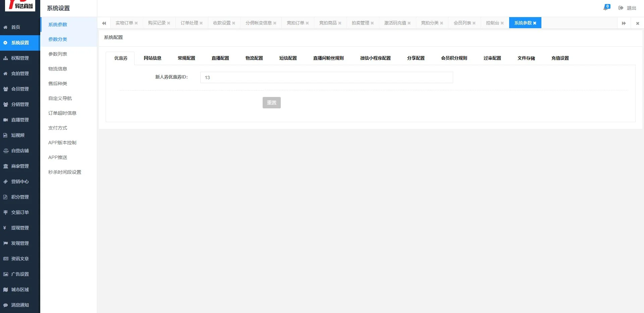
Task: Click the bank icon for 商家管理
Action: (5, 166)
